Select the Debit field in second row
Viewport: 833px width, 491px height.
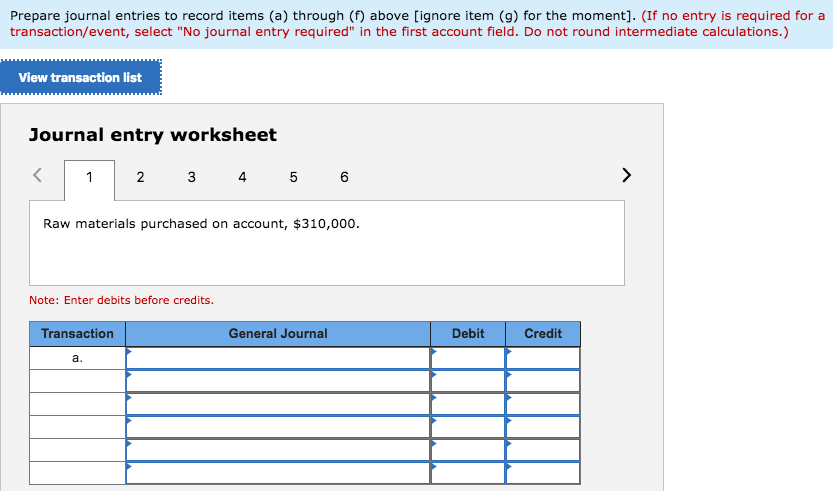(468, 381)
